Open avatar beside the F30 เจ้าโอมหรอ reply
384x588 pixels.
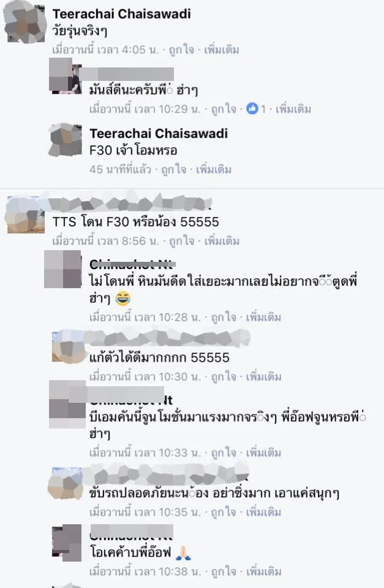coord(65,140)
